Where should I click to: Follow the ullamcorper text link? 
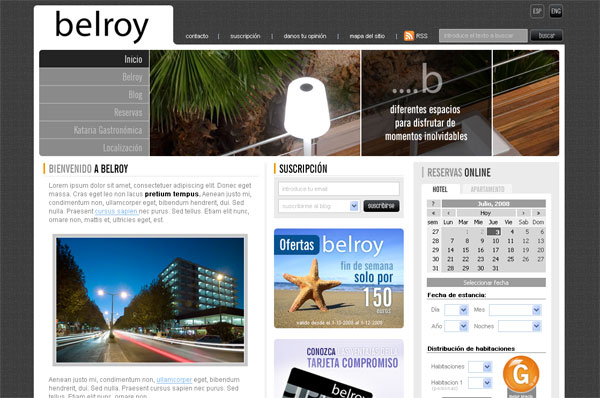coord(174,380)
